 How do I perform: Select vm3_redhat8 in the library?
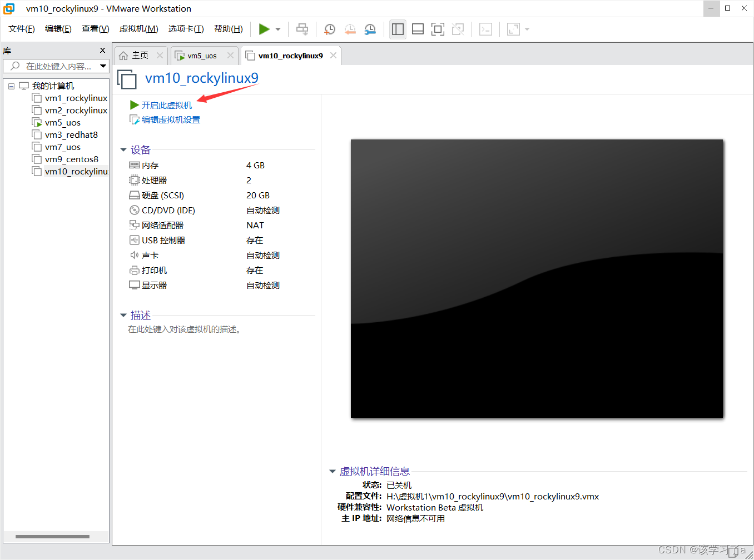(65, 135)
